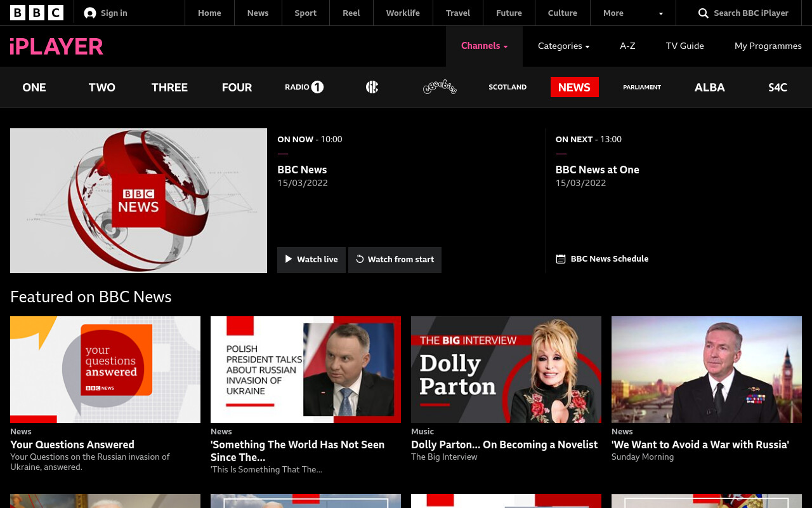Open the Culture tab
This screenshot has width=812, height=508.
pyautogui.click(x=563, y=13)
